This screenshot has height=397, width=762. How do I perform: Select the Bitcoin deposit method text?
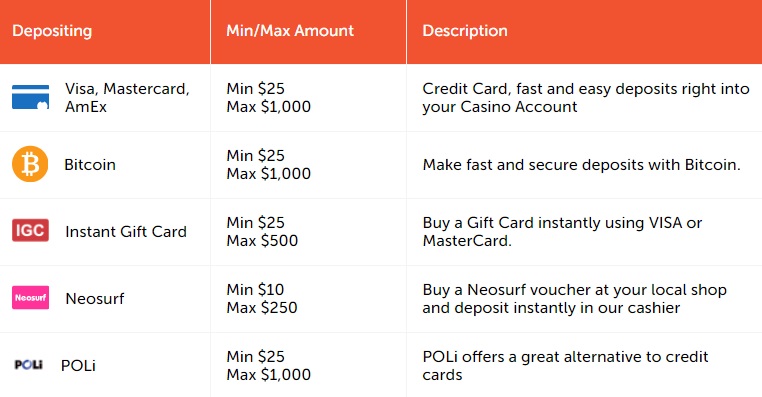[90, 165]
